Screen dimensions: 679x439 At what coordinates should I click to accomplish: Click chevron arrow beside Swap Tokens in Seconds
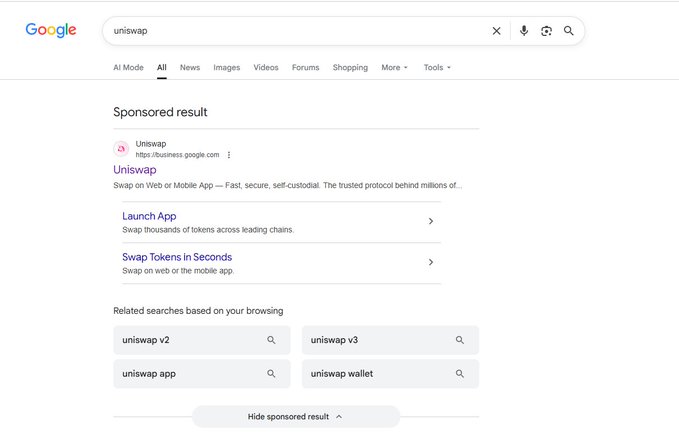[x=430, y=262]
